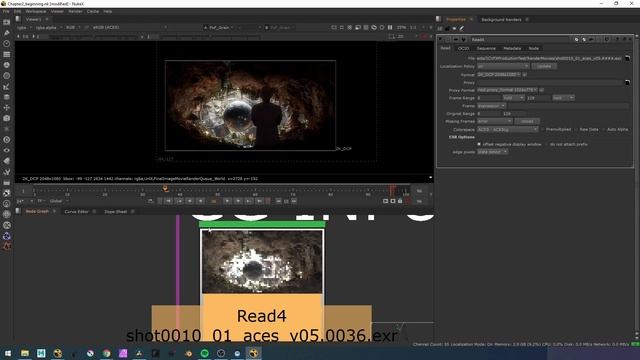Screen dimensions: 640x360
Task: Toggle do not attach prefix checkbox
Action: (x=547, y=144)
